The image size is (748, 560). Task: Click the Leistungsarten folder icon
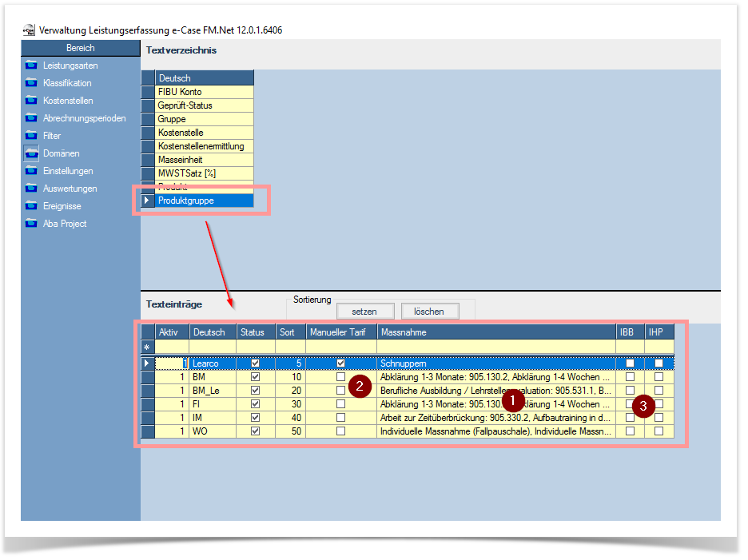[x=31, y=65]
